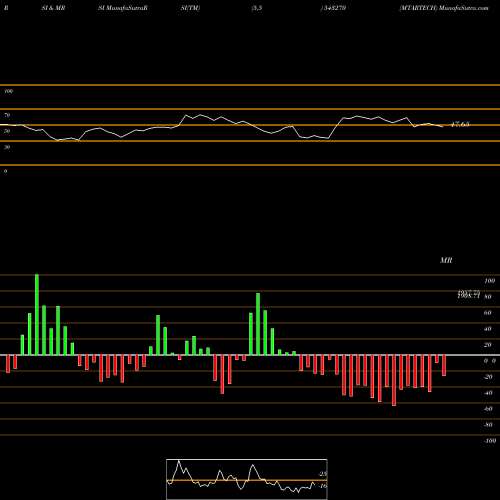Click the MR axis label -80
Image resolution: width=500 pixels, height=500 pixels.
coord(488,425)
